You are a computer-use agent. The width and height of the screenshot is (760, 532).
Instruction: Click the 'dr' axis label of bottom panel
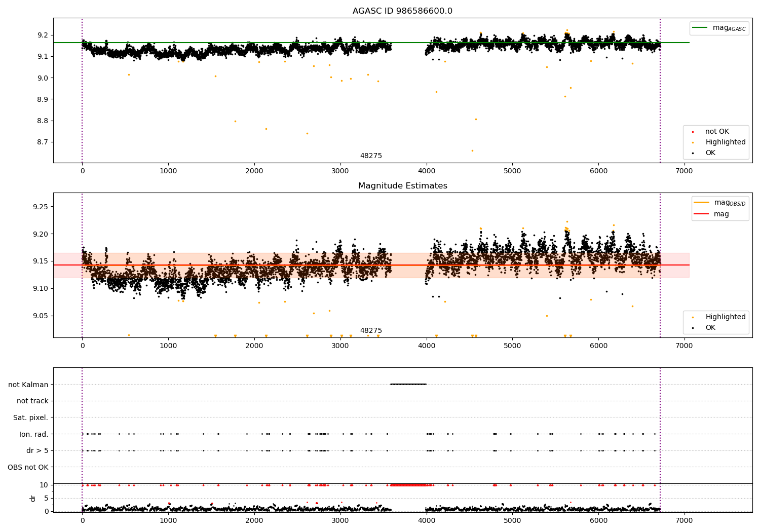click(x=33, y=498)
